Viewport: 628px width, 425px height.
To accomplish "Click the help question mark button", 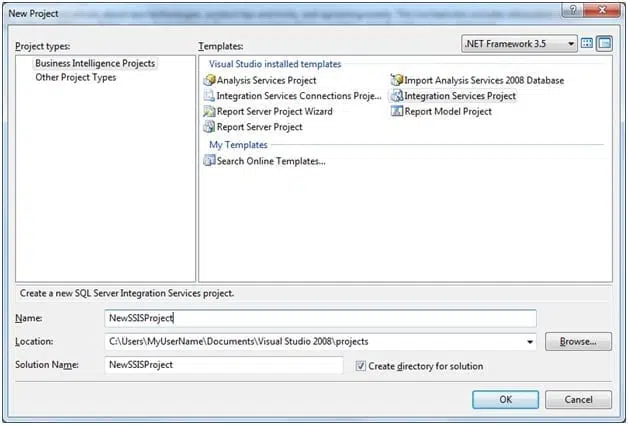I will (x=572, y=10).
